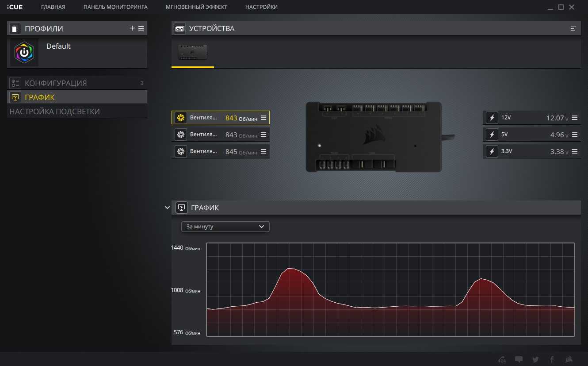Open the 'За минуту' time range dropdown
This screenshot has width=588, height=366.
click(225, 227)
